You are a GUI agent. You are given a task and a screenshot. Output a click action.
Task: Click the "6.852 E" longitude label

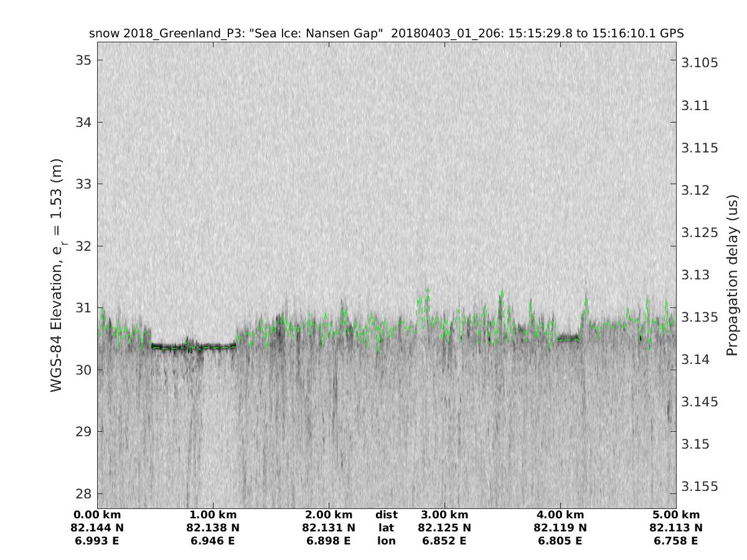(x=444, y=541)
